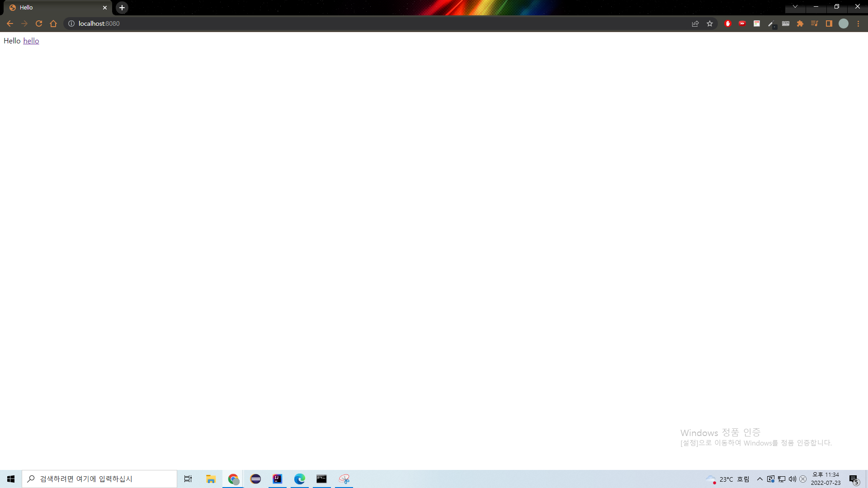
Task: Click the Windows taskbar search box
Action: pos(99,479)
